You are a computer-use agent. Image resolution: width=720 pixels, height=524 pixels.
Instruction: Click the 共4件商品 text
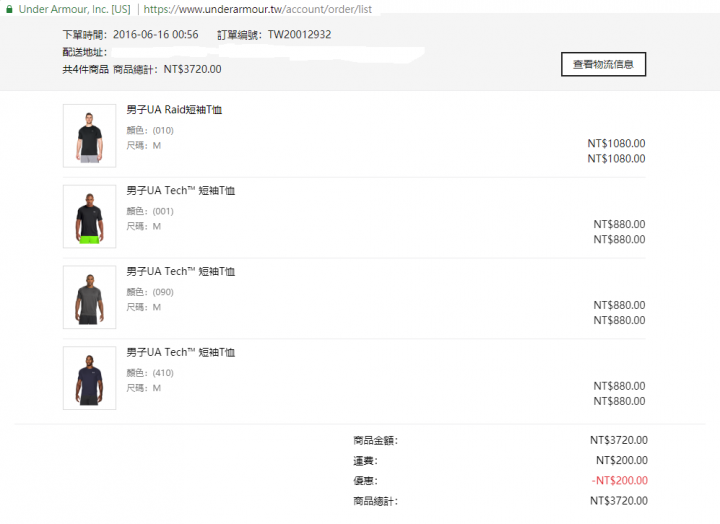click(85, 69)
